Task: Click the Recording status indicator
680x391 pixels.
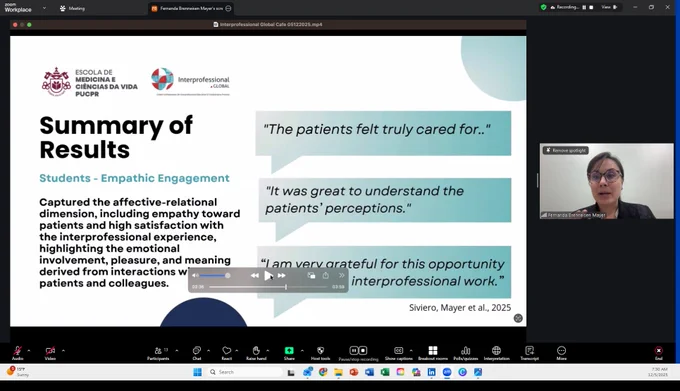Action: tap(564, 7)
